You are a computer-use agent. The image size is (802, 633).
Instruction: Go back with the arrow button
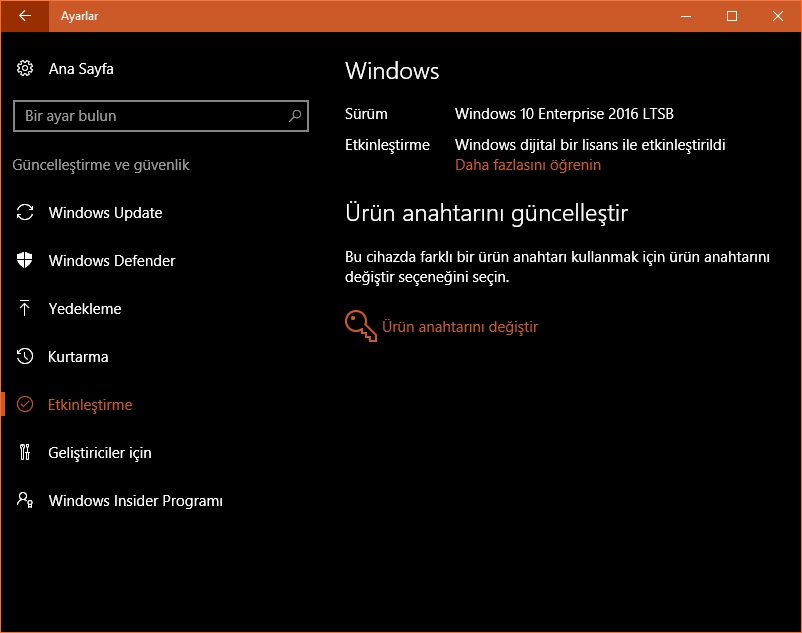(x=25, y=16)
